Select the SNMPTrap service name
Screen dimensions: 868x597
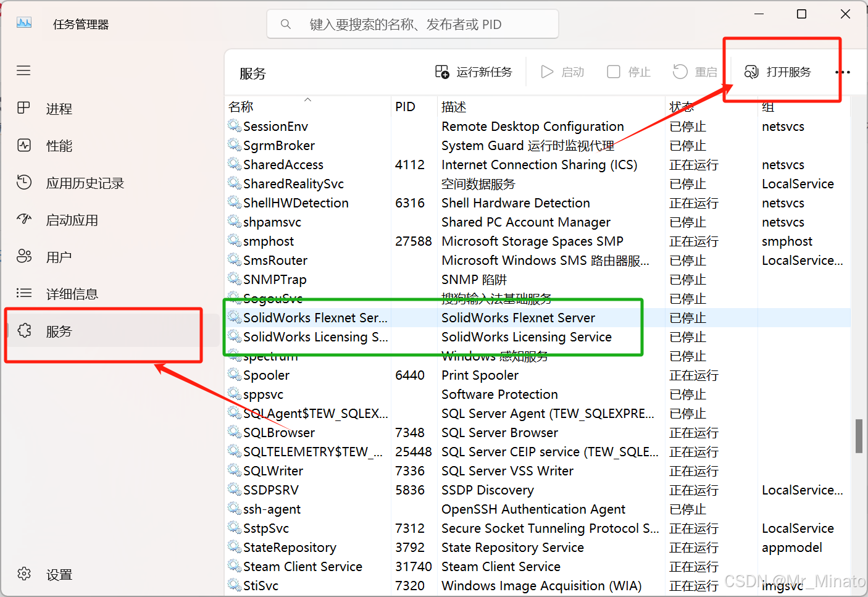(275, 279)
